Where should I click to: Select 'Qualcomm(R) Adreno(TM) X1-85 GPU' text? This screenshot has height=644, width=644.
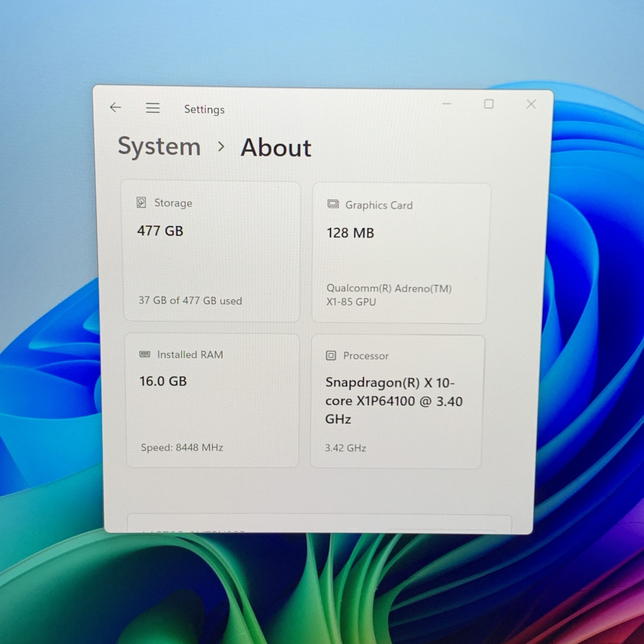389,295
